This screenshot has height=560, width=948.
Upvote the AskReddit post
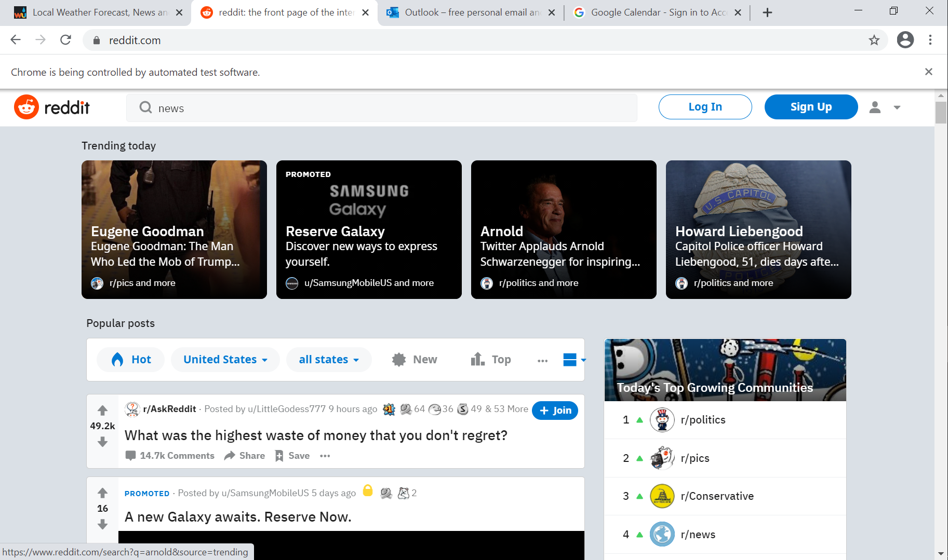coord(102,411)
